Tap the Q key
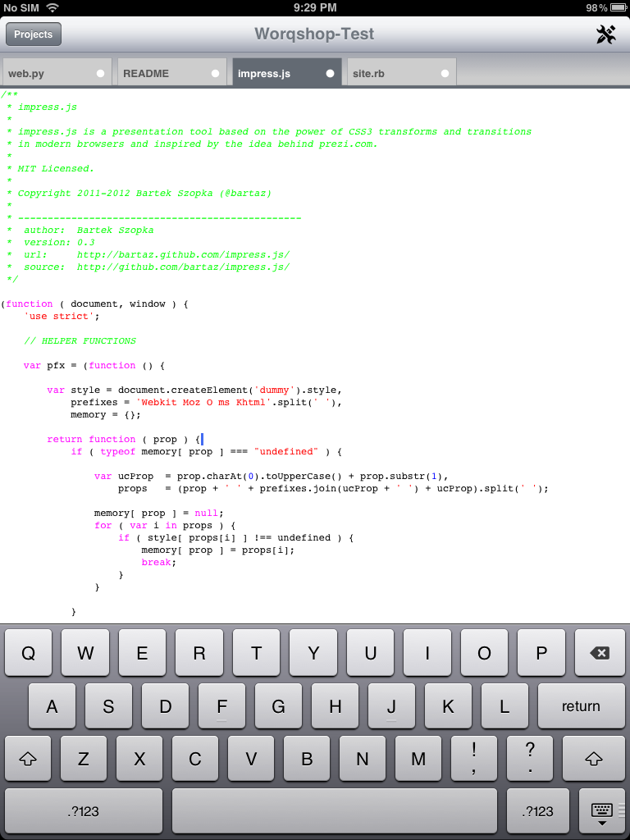This screenshot has height=840, width=630. tap(29, 652)
